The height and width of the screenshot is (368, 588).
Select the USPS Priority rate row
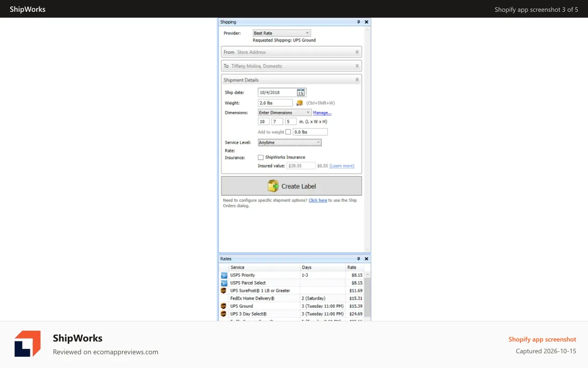292,275
